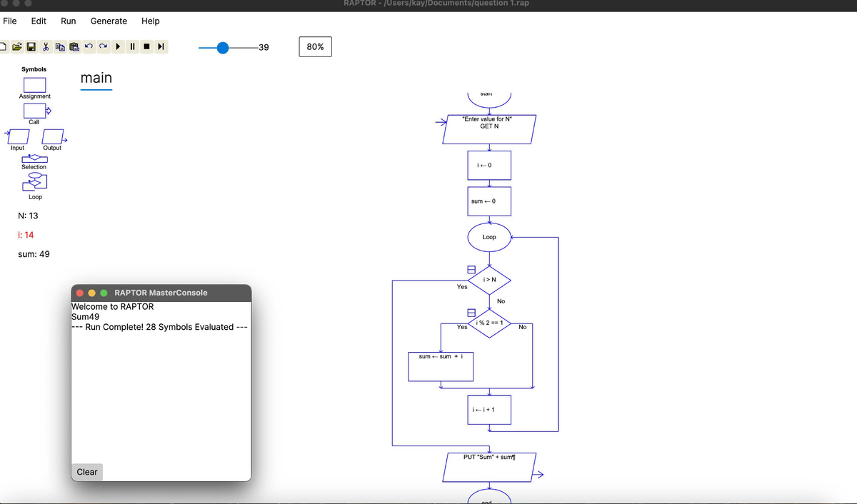Clear the MasterConsole output
The image size is (857, 504).
tap(87, 472)
